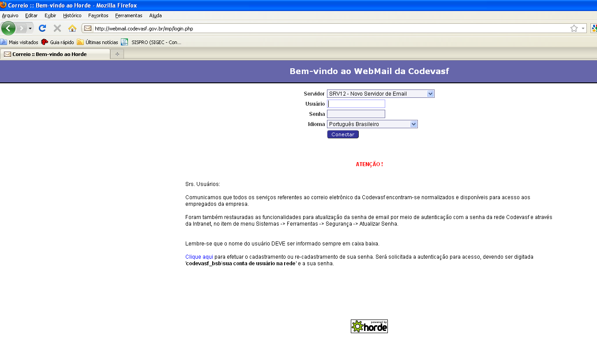
Task: Open the Histórico menu
Action: pyautogui.click(x=72, y=15)
